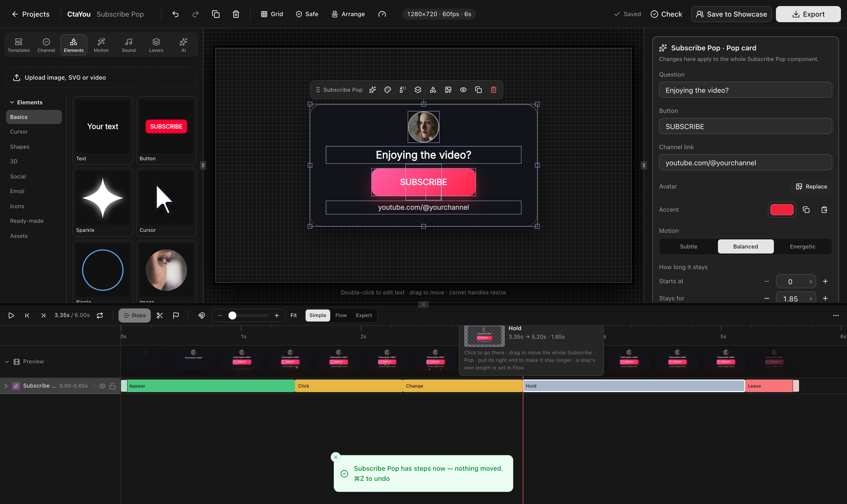Add a flag marker

176,316
